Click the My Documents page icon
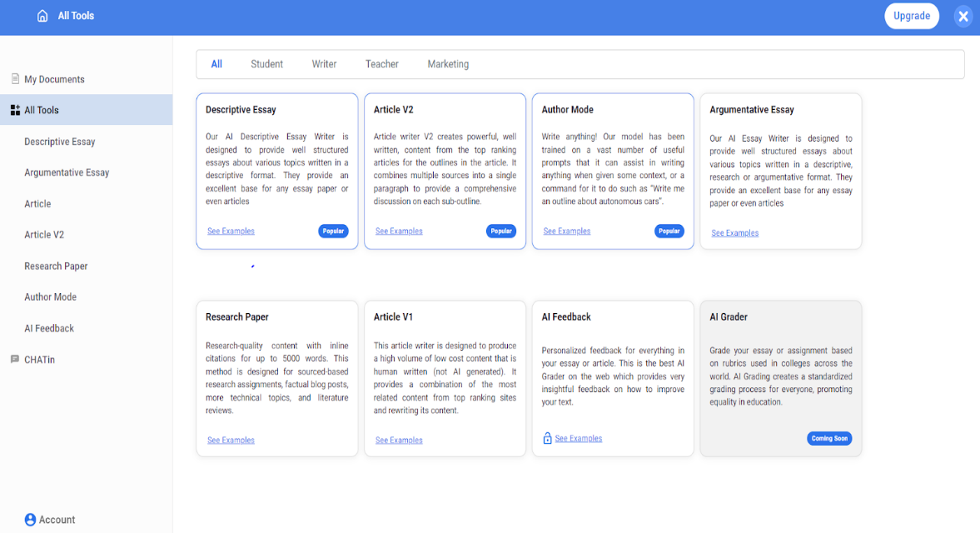 [15, 79]
